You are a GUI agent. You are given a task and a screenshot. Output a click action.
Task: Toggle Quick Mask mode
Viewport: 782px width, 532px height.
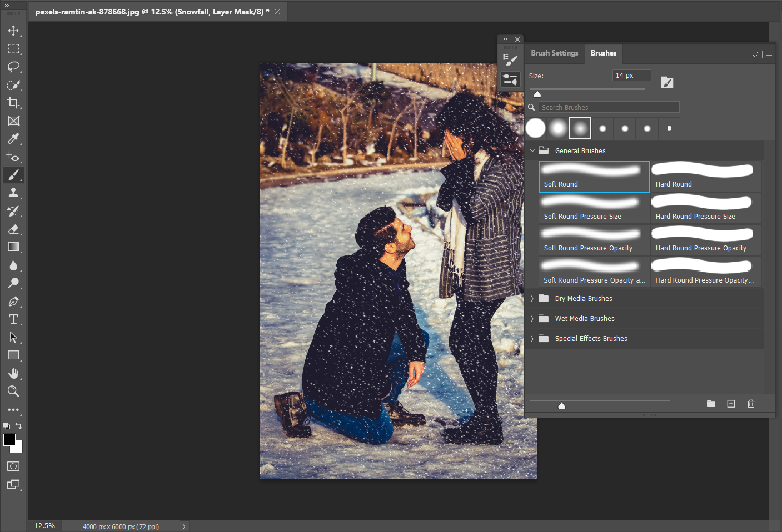coord(13,466)
